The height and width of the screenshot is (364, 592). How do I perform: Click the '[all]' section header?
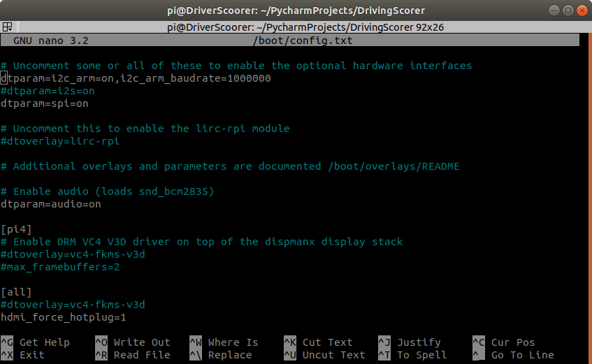(x=16, y=292)
